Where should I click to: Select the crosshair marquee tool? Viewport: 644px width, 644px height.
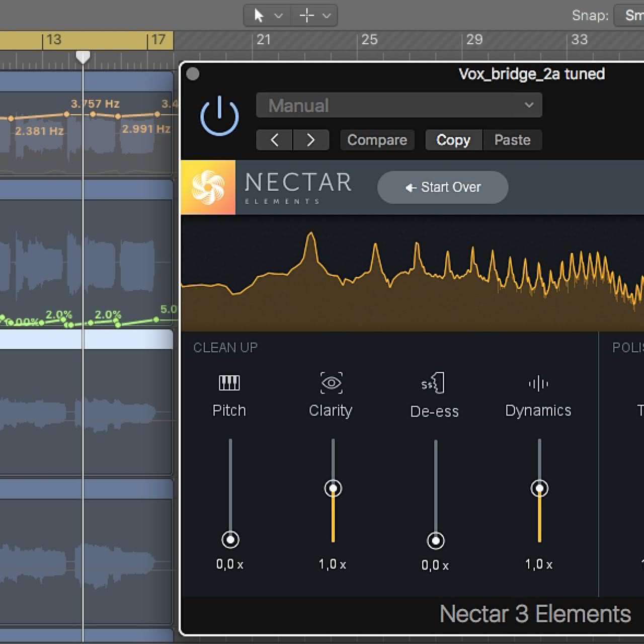click(x=306, y=16)
